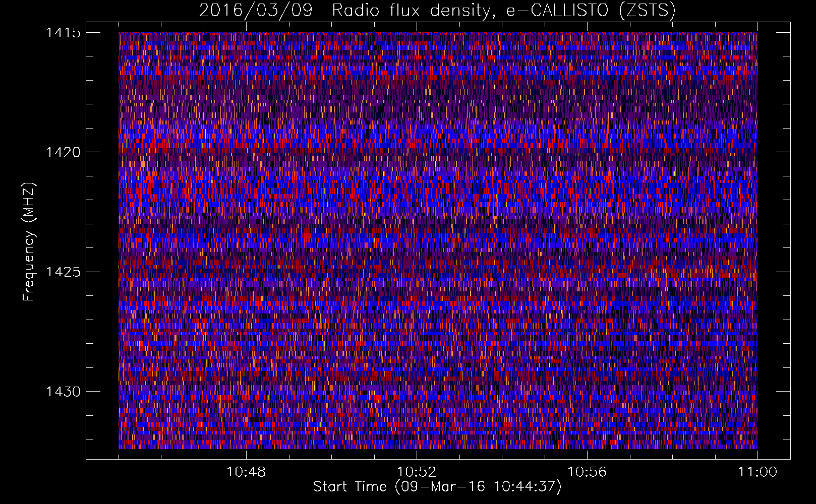Click the 10:52 time tick label
Screen dimensions: 816x504
coord(417,472)
